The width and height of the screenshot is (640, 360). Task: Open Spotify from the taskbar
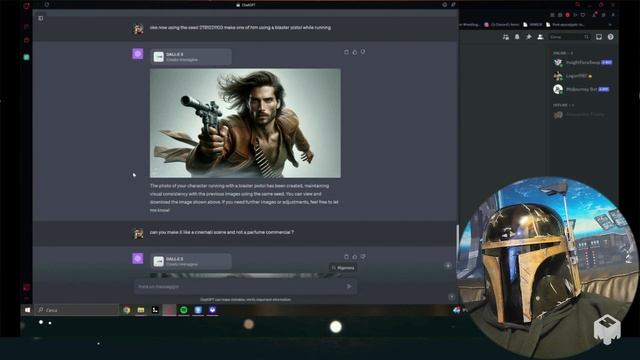[184, 310]
